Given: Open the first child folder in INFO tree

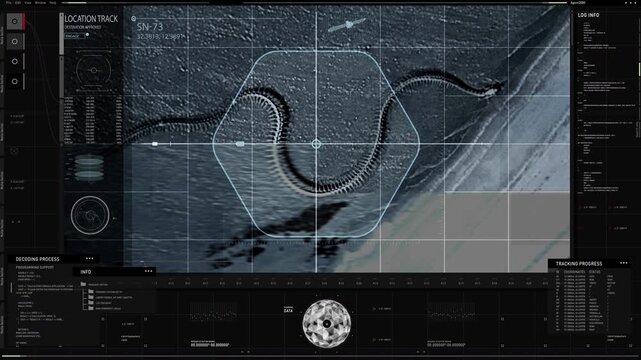Looking at the screenshot, I should tap(91, 292).
